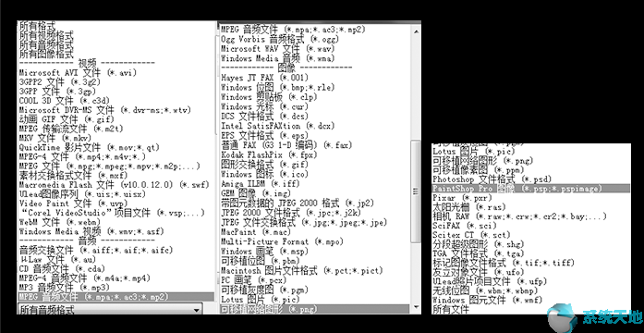Choose PaintShop Pro 图像 (*.psp) item
Viewport: 644px width, 333px height.
(x=531, y=189)
